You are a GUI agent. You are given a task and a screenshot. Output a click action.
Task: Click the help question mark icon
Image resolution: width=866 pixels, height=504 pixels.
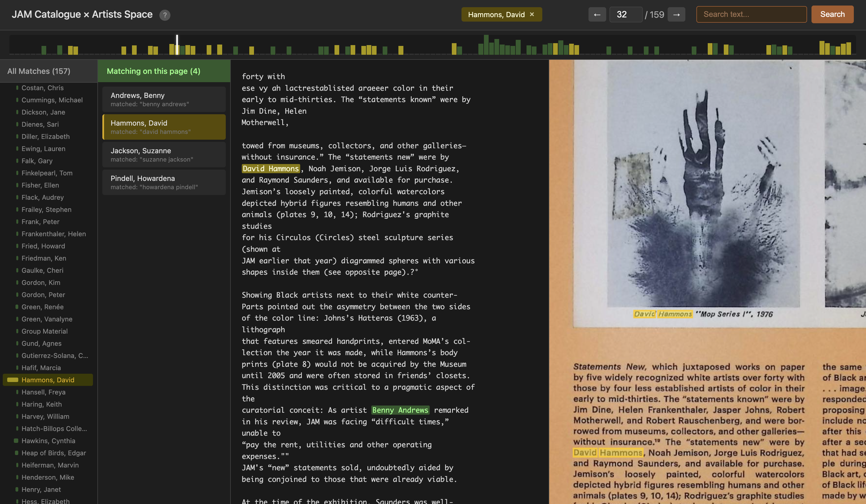coord(165,15)
